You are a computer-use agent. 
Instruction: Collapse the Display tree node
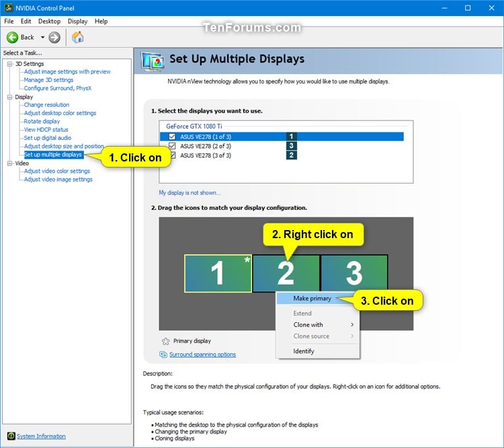(x=9, y=97)
